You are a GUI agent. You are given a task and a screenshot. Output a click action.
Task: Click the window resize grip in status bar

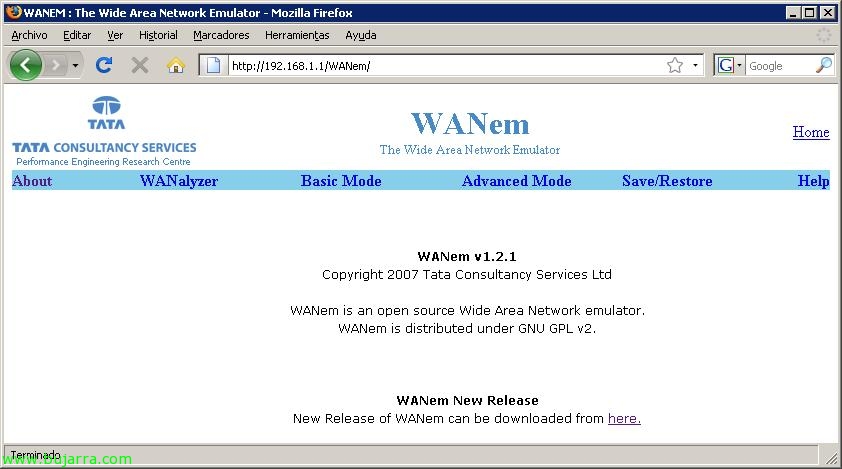tap(831, 457)
